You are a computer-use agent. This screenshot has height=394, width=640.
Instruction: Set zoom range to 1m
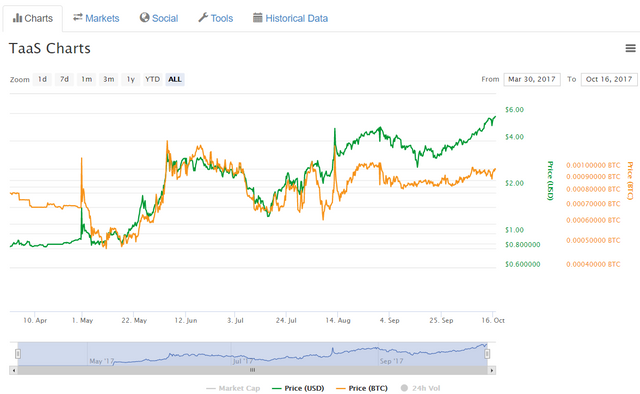click(x=87, y=79)
